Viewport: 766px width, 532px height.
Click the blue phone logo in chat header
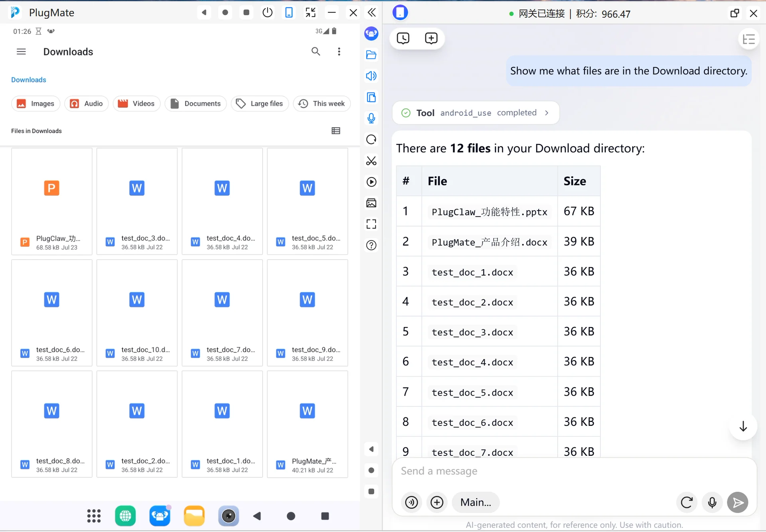tap(400, 12)
